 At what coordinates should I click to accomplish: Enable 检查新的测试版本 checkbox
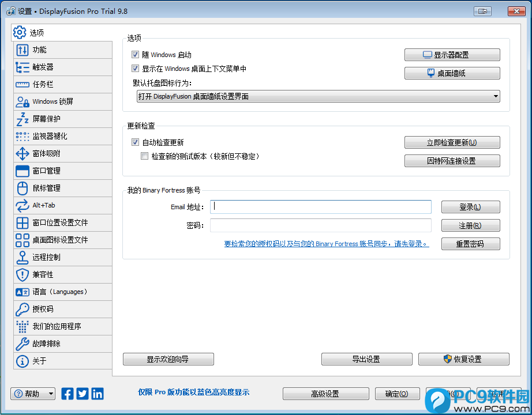click(144, 156)
